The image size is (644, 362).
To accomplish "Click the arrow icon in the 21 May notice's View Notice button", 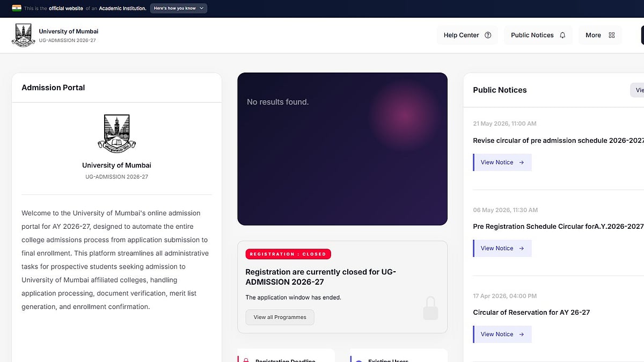I will point(522,162).
